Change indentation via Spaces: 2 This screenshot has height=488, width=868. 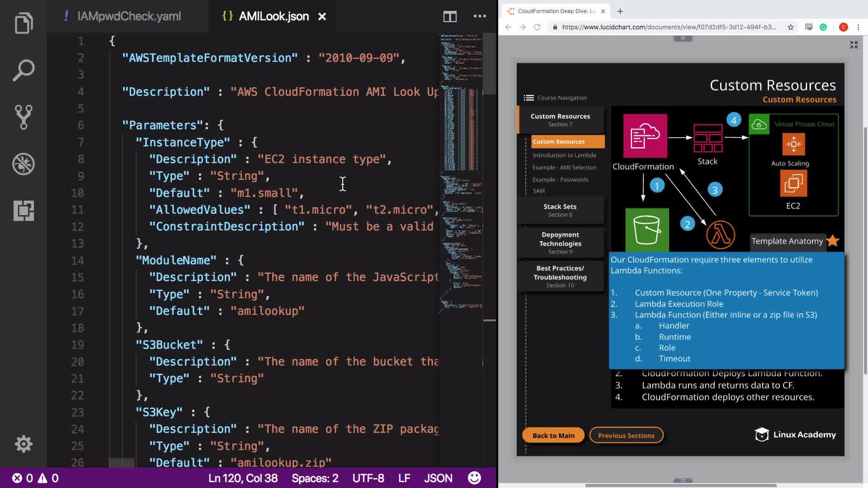click(315, 478)
